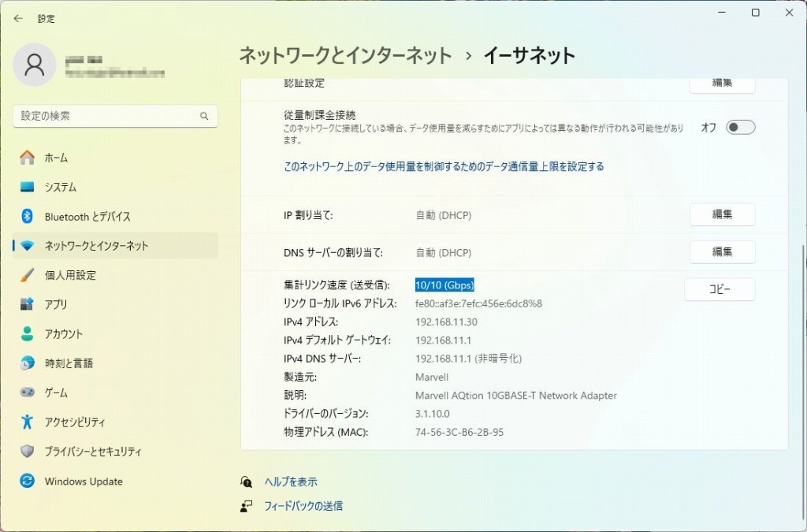Open ゲーム settings category
Viewport: 807px width, 532px height.
click(56, 393)
